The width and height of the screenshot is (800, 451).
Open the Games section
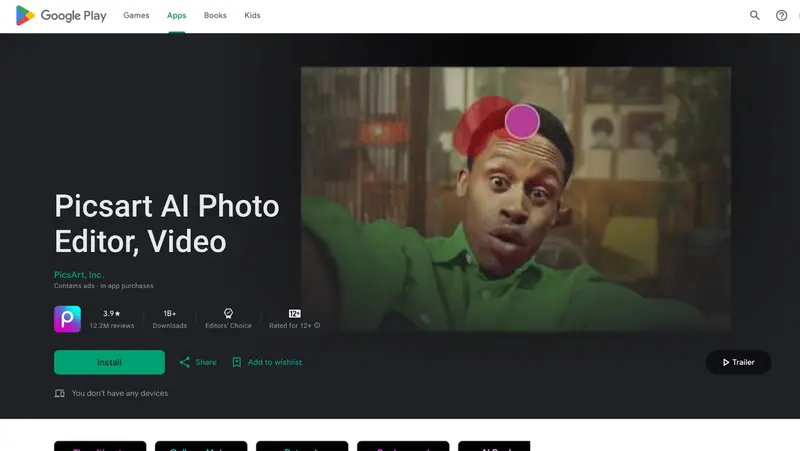(x=136, y=15)
